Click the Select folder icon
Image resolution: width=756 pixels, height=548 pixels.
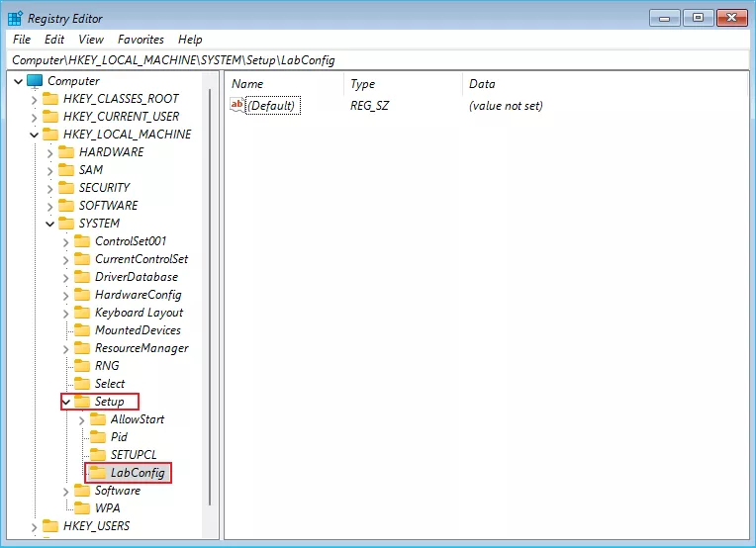pyautogui.click(x=82, y=384)
